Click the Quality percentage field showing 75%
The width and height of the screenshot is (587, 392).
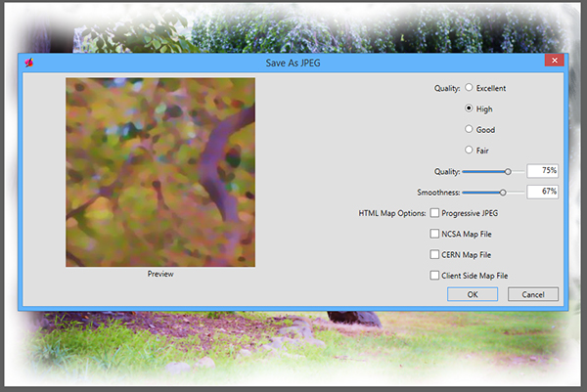click(x=542, y=171)
